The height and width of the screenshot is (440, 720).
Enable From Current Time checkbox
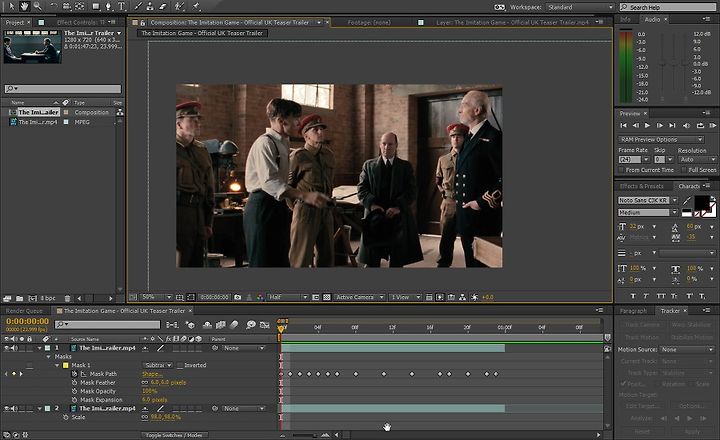(622, 170)
